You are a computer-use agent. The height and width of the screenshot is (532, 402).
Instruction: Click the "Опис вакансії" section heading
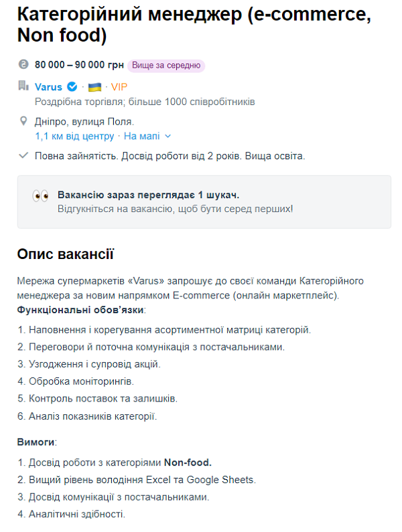click(x=66, y=254)
